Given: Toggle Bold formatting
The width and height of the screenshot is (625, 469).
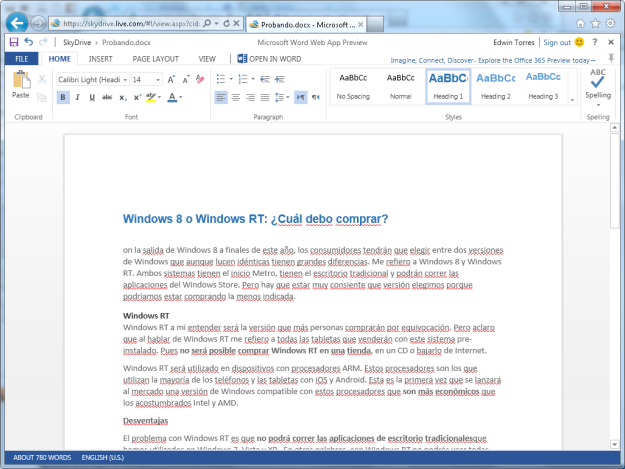Looking at the screenshot, I should (63, 98).
